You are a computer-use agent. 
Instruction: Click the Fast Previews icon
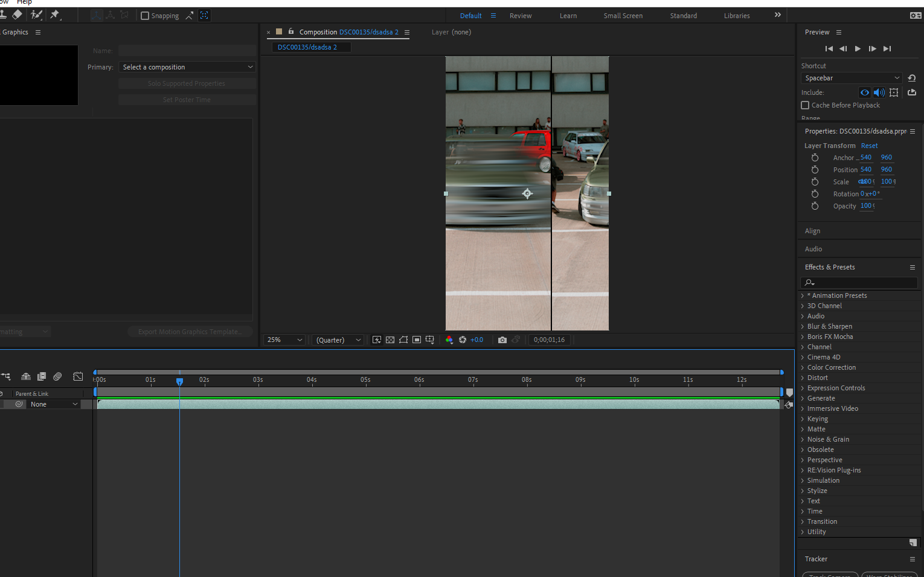tap(377, 340)
